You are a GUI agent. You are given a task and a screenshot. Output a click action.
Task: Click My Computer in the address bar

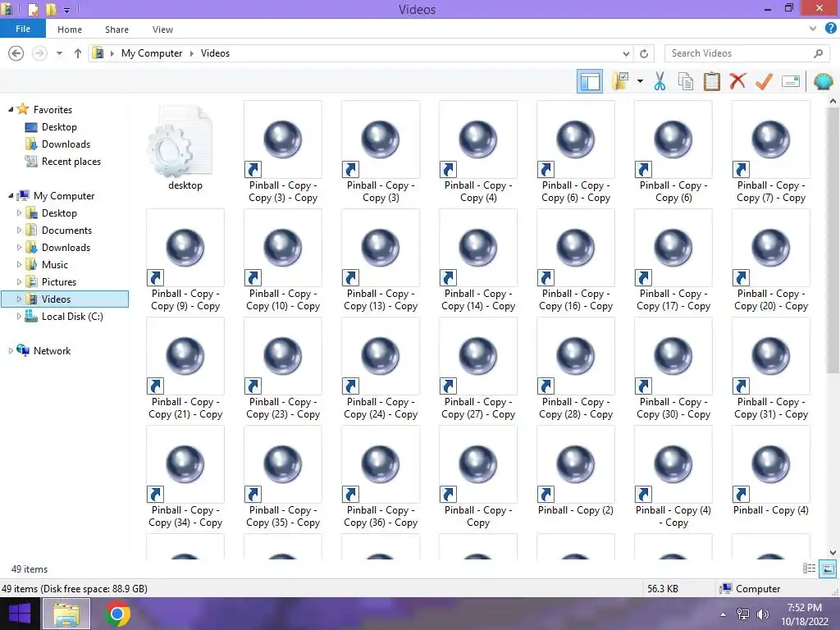pos(152,53)
